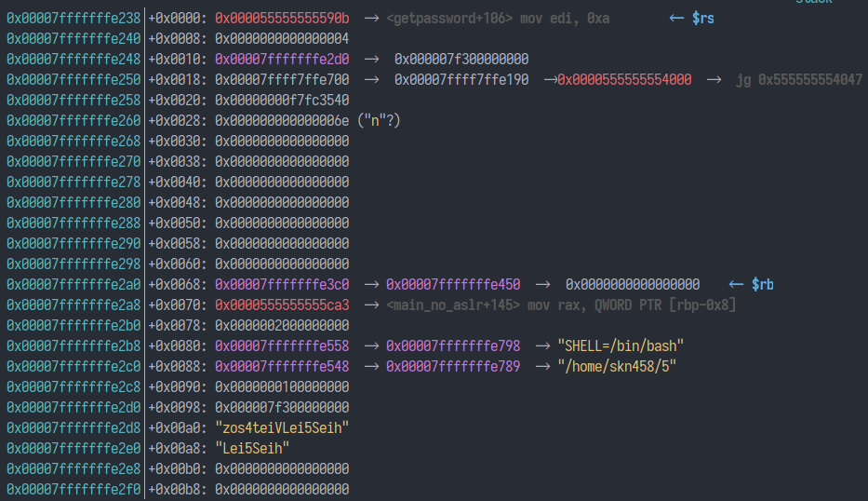Click the value 0x00000000f7fc3540
The image size is (868, 501).
click(282, 101)
